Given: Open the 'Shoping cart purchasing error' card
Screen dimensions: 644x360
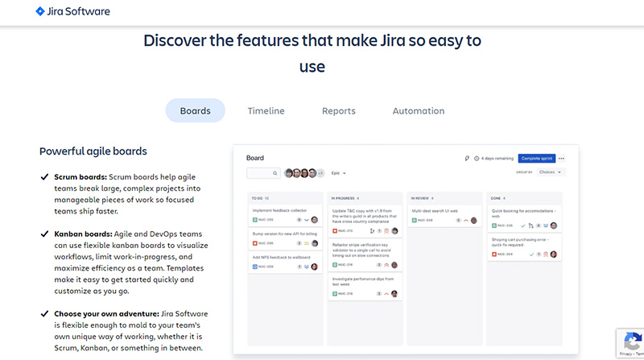Looking at the screenshot, I should 524,247.
